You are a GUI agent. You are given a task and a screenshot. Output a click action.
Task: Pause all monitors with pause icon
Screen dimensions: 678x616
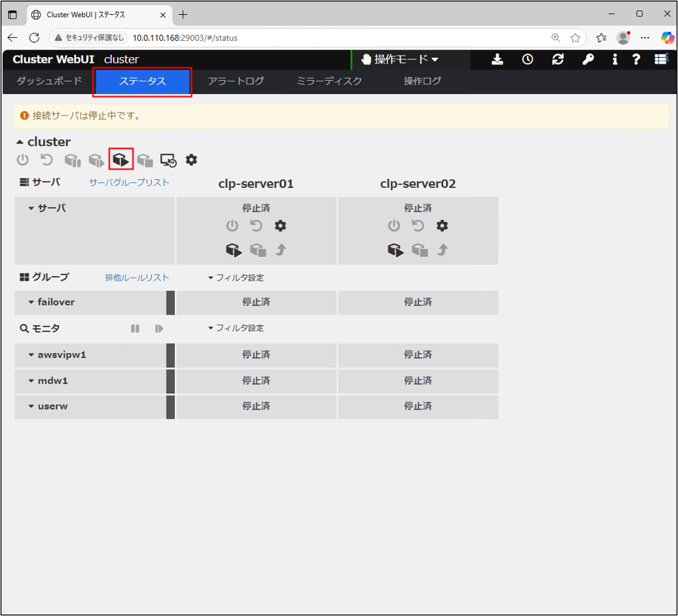(135, 329)
